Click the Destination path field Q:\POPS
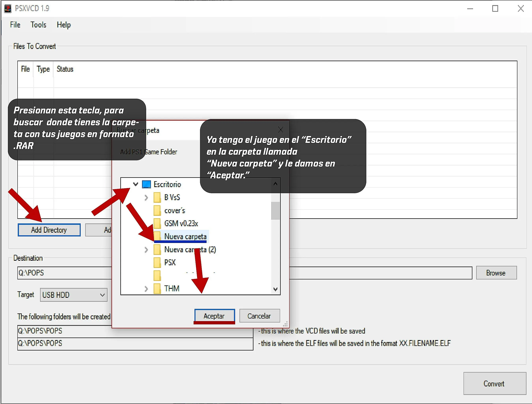This screenshot has height=404, width=532. coord(245,273)
